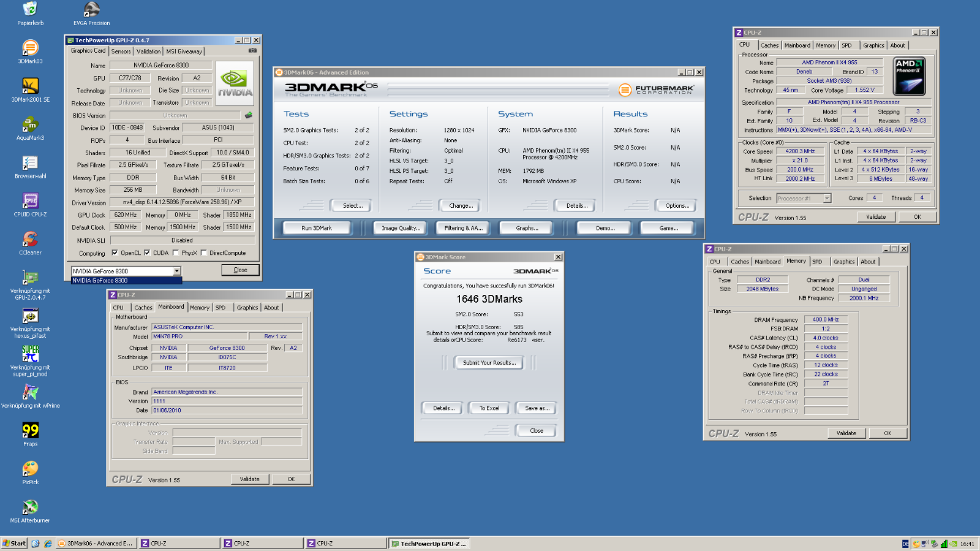Click the DE language indicator in tray
Image resolution: width=980 pixels, height=551 pixels.
pos(905,544)
